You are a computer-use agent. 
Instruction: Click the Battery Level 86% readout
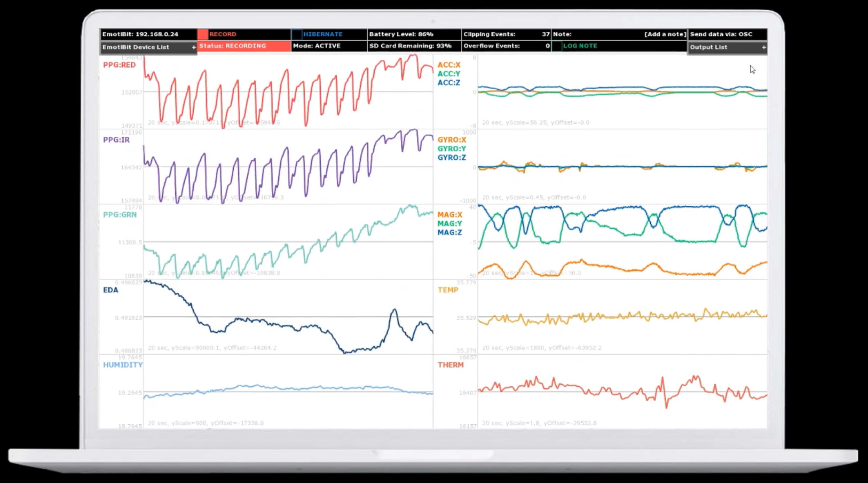[414, 34]
